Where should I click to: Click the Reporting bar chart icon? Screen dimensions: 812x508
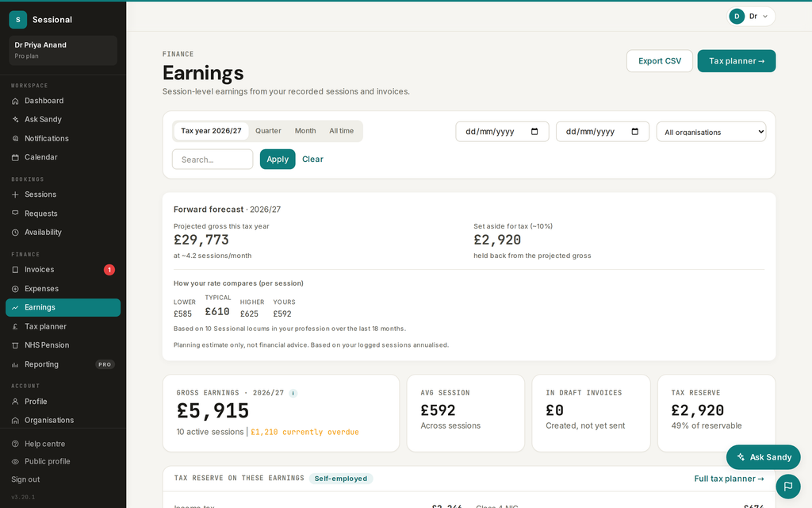15,364
